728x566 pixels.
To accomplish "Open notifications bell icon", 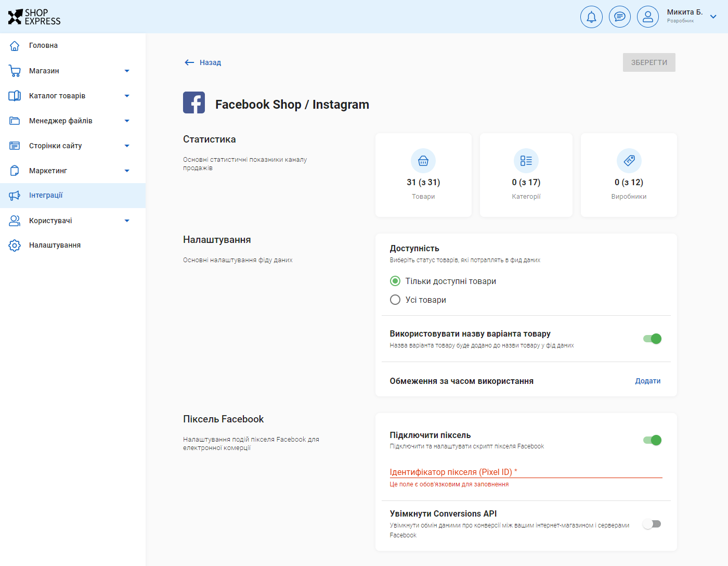I will pyautogui.click(x=591, y=17).
